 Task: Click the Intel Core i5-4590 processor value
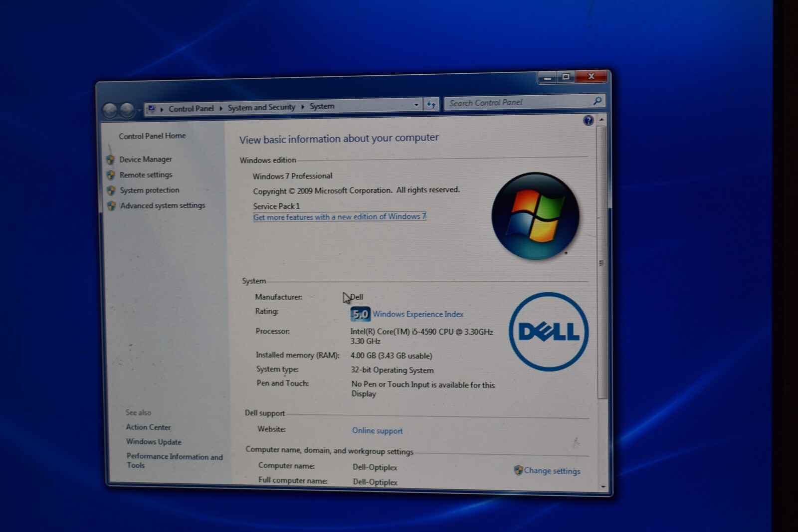coord(421,337)
